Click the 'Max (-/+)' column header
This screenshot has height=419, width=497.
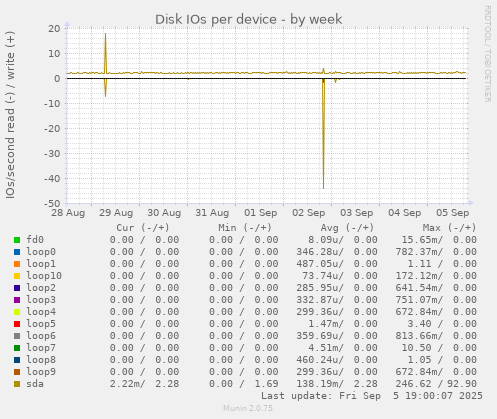pos(449,228)
